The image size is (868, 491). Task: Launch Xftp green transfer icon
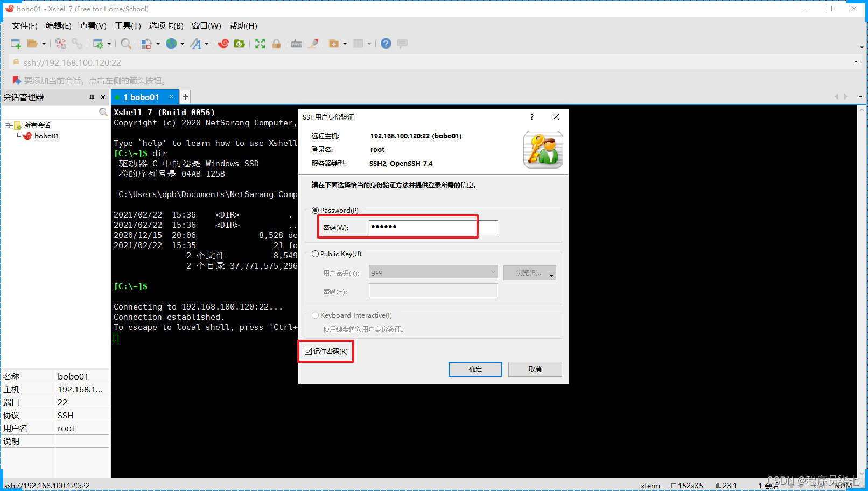pos(240,44)
